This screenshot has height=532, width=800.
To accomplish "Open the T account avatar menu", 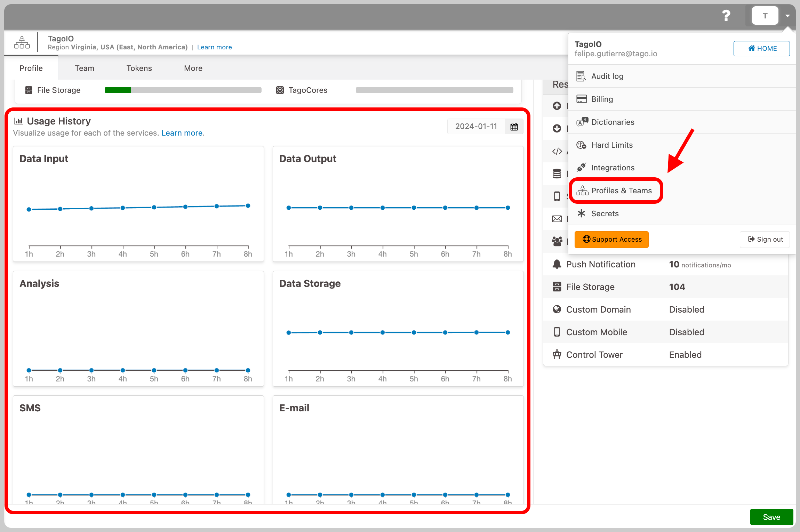I will coord(765,16).
